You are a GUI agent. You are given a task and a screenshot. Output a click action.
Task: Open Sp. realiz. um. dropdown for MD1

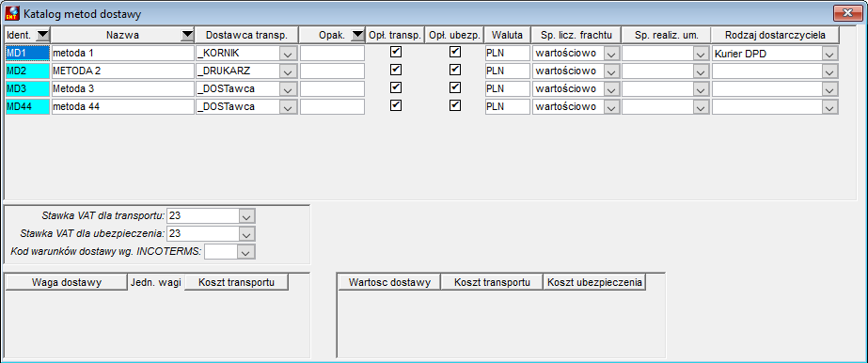click(x=702, y=54)
